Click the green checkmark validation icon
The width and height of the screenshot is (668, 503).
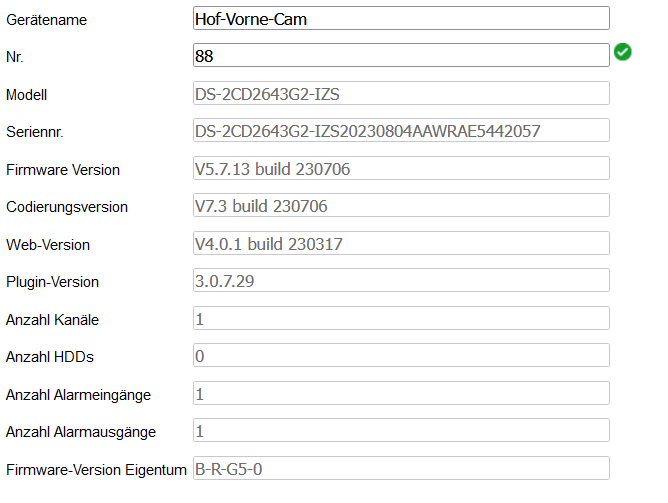click(x=622, y=52)
